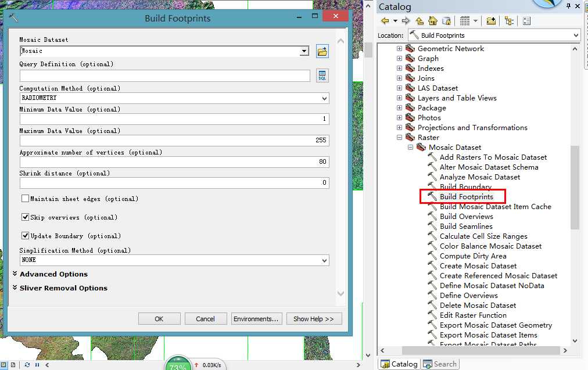588x370 pixels.
Task: Click OK in Build Footprints dialog
Action: (x=159, y=319)
